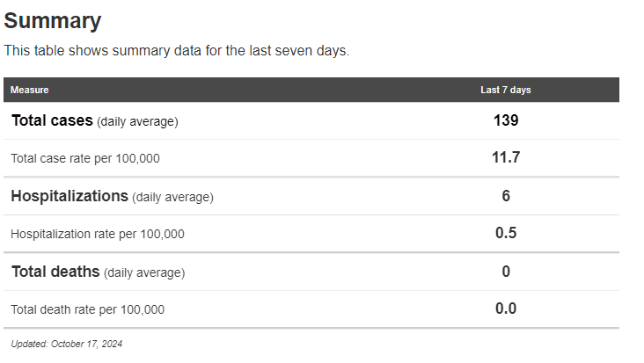
Task: Click the Total deaths row label
Action: pos(55,272)
